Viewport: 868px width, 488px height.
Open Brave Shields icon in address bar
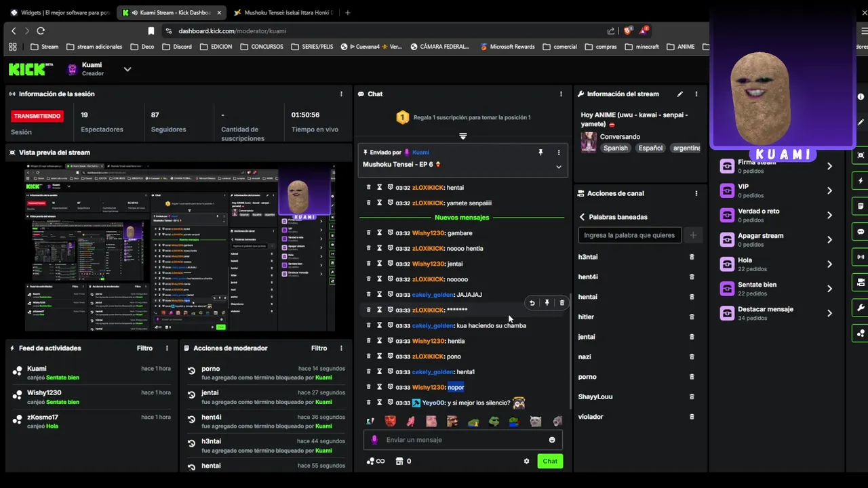click(x=628, y=30)
